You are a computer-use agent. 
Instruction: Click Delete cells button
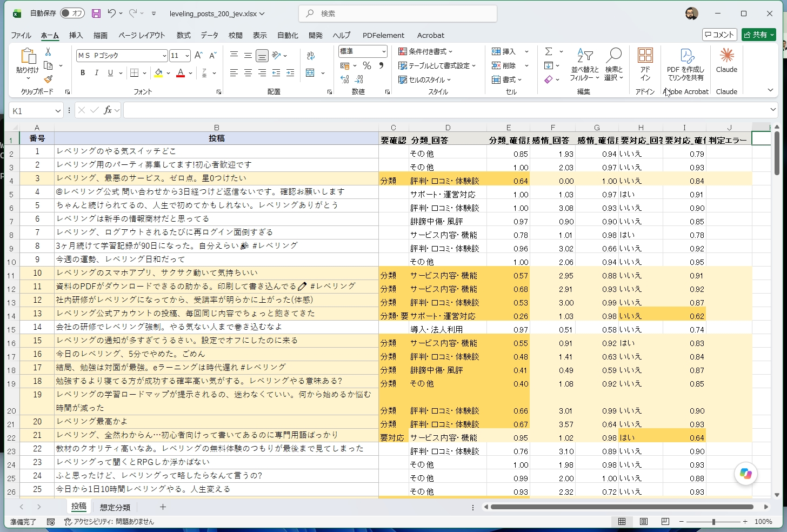point(504,65)
